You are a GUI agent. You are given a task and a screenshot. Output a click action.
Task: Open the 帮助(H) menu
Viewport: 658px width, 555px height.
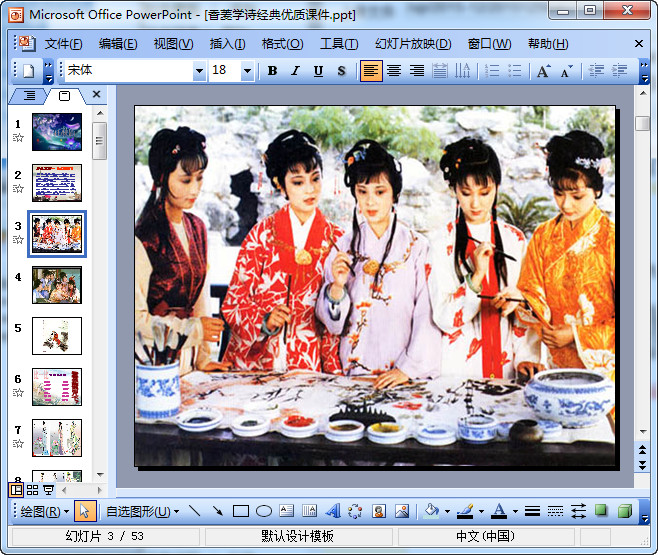[x=548, y=44]
